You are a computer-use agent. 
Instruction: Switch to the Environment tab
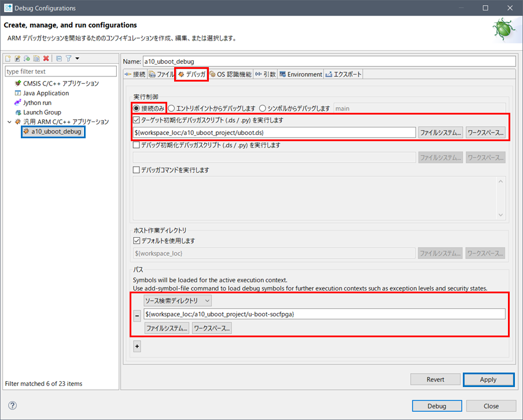[x=300, y=74]
